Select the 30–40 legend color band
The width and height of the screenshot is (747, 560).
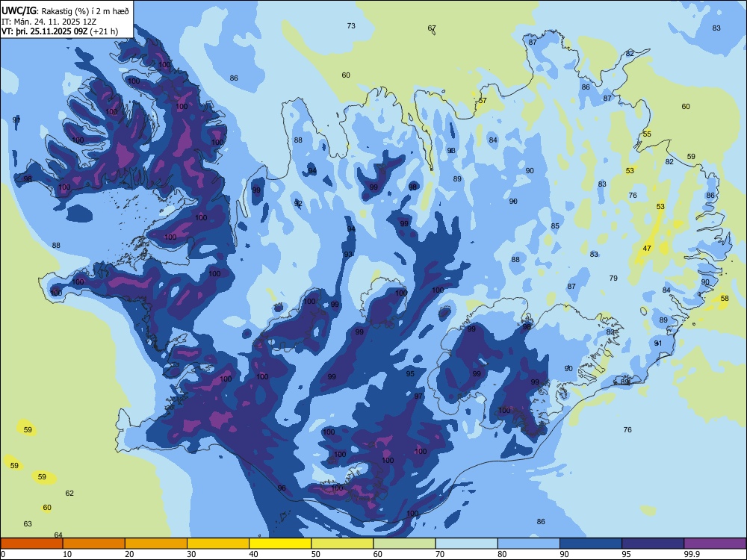218,544
